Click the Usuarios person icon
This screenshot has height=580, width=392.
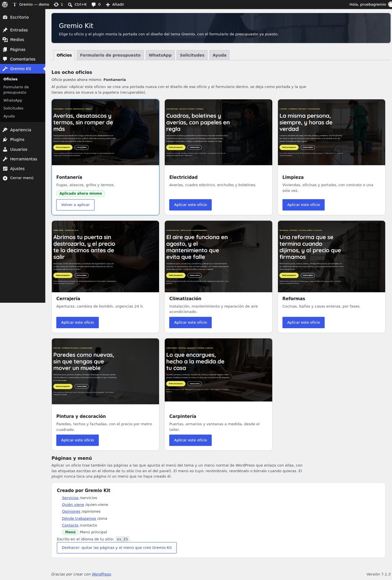coord(5,149)
